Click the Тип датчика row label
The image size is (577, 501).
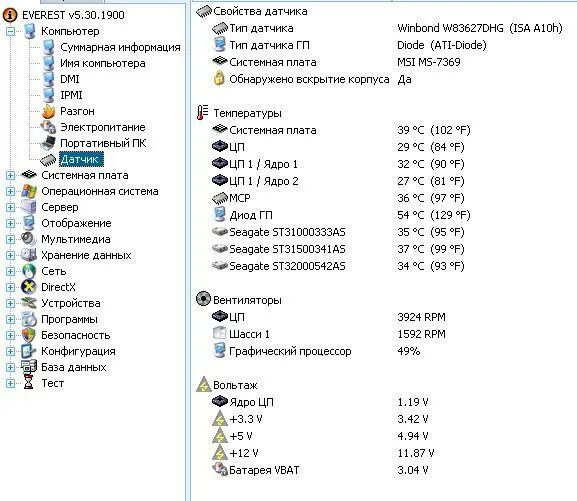tap(261, 28)
